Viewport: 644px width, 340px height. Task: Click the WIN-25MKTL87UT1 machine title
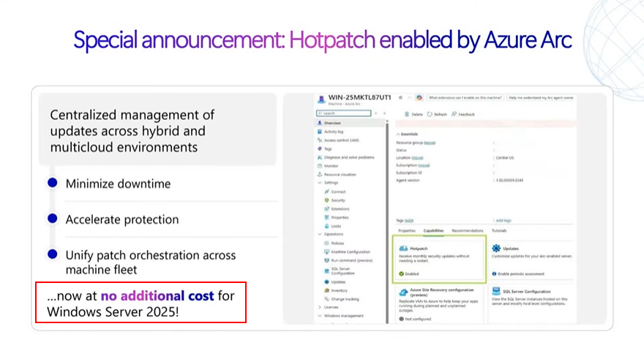click(x=359, y=97)
